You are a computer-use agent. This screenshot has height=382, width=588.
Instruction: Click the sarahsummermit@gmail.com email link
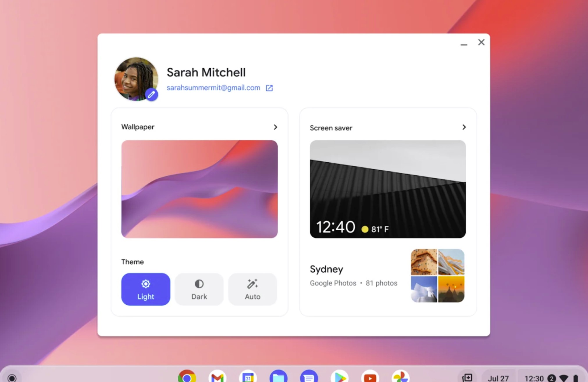(x=213, y=88)
